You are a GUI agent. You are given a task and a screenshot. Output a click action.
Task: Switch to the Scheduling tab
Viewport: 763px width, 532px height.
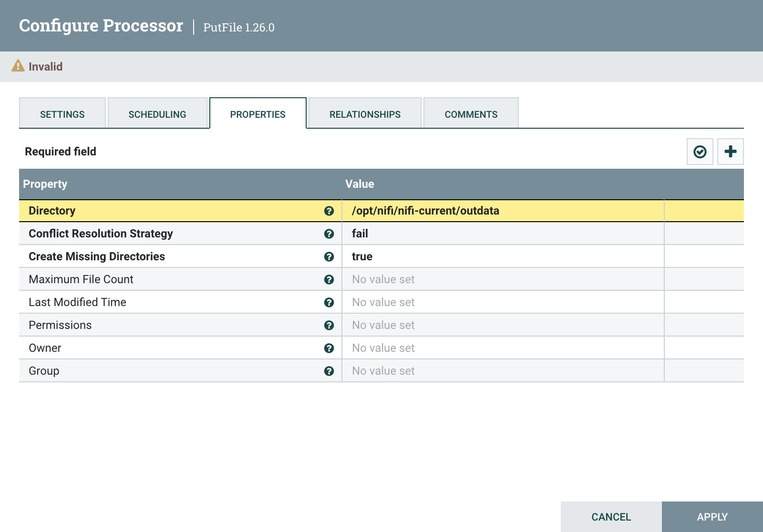coord(157,113)
